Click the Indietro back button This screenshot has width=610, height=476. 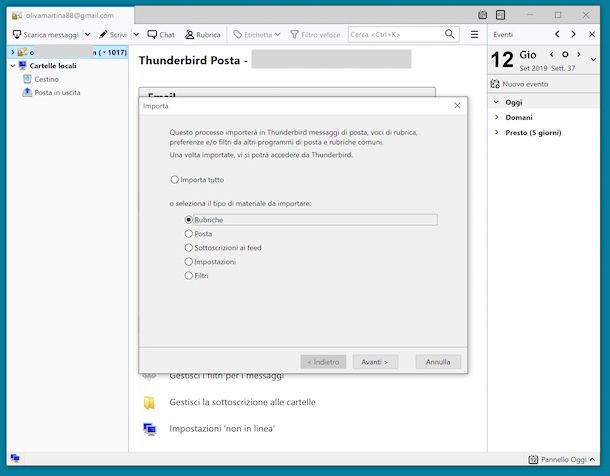(x=323, y=362)
